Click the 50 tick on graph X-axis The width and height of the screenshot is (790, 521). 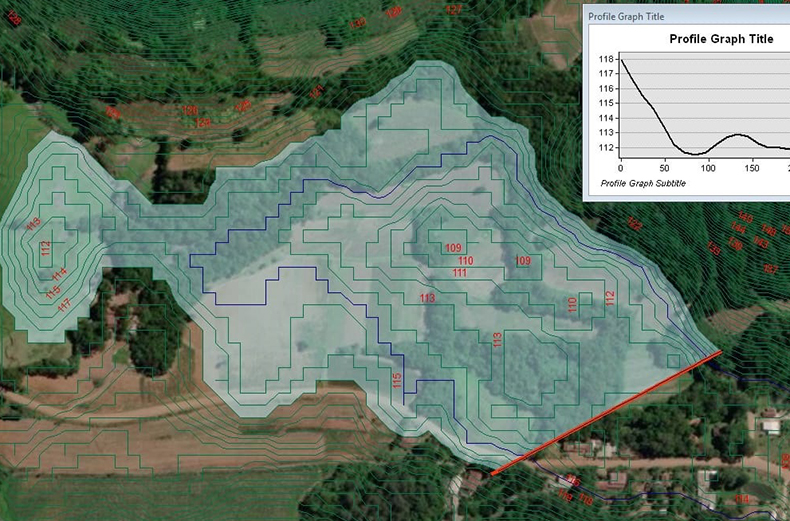click(x=664, y=167)
